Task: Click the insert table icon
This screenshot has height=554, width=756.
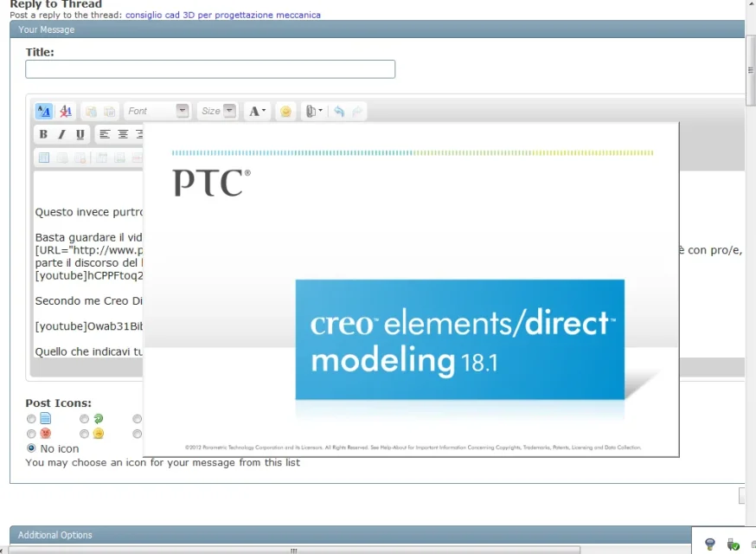Action: [x=44, y=158]
